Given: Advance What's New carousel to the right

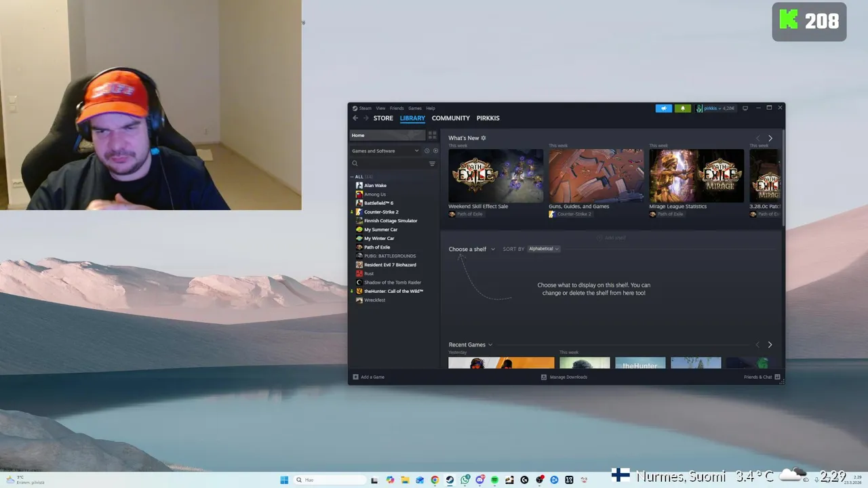Looking at the screenshot, I should [770, 138].
